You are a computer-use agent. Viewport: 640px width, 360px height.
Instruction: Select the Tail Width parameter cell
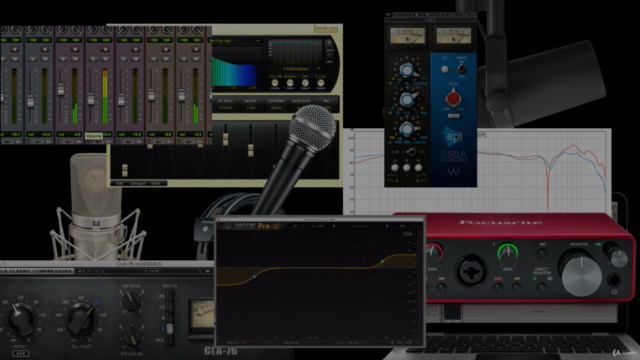click(276, 104)
